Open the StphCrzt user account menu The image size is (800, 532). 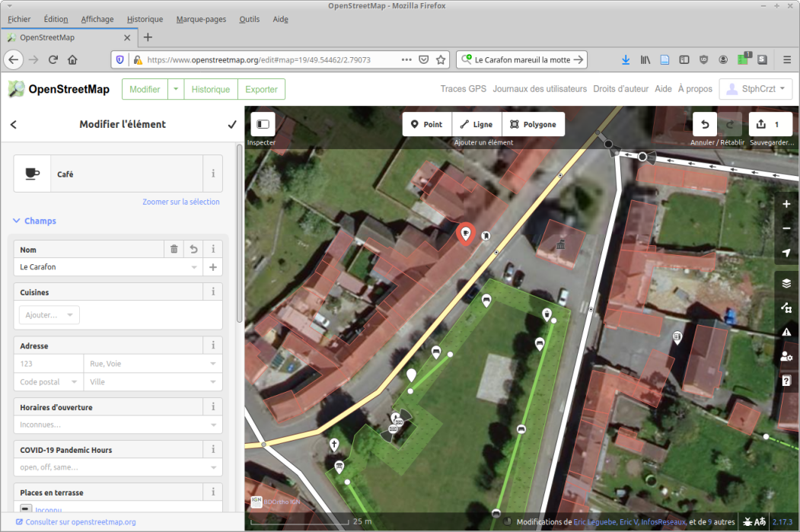[x=756, y=89]
